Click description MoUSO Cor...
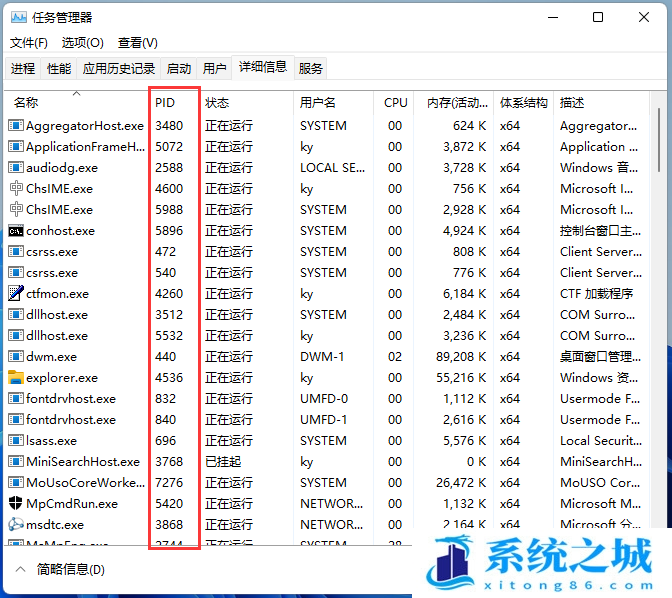672x598 pixels. [x=600, y=483]
